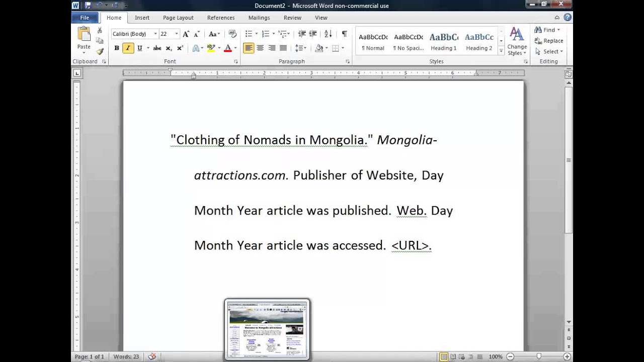
Task: Apply the Heading 1 style
Action: click(x=443, y=41)
